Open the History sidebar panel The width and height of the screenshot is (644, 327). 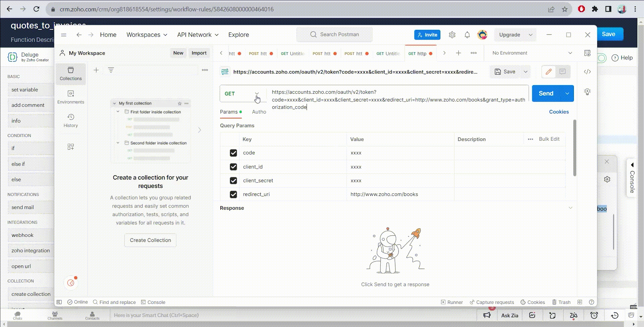click(70, 120)
